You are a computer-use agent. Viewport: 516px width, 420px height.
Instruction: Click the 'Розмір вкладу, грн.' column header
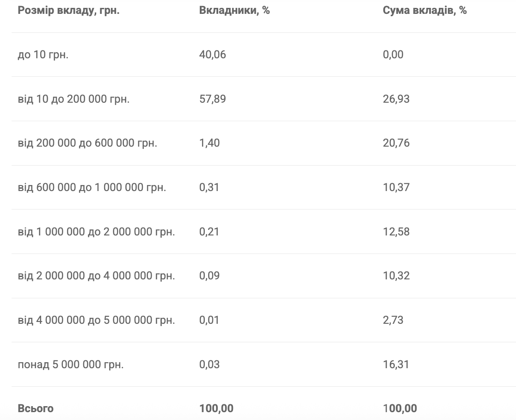pyautogui.click(x=68, y=11)
